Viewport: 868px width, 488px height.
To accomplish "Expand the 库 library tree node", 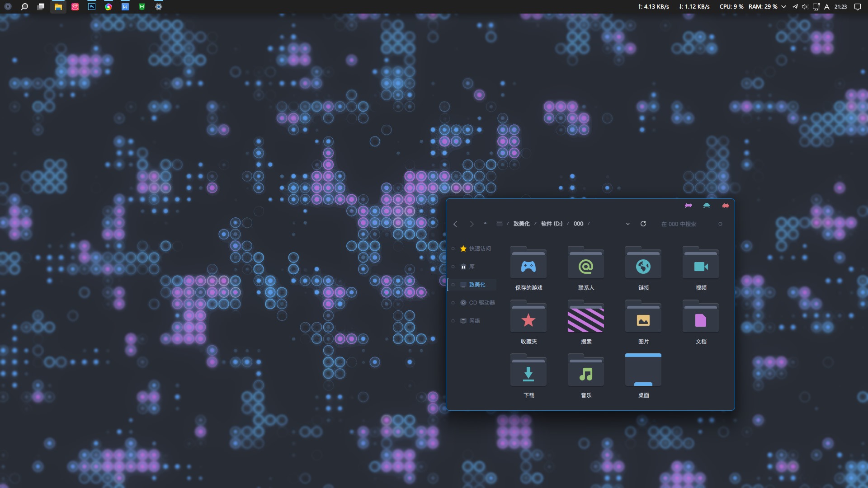I will coord(453,267).
